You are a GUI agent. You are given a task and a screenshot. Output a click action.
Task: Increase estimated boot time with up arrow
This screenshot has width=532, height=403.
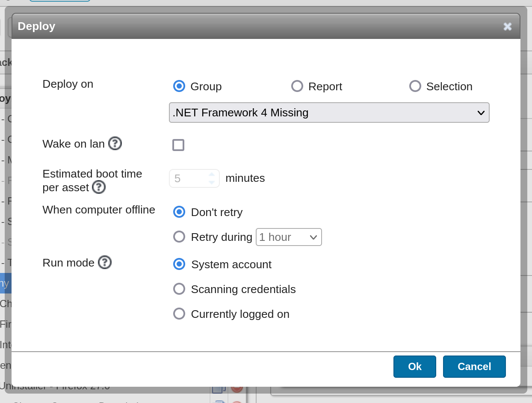212,175
